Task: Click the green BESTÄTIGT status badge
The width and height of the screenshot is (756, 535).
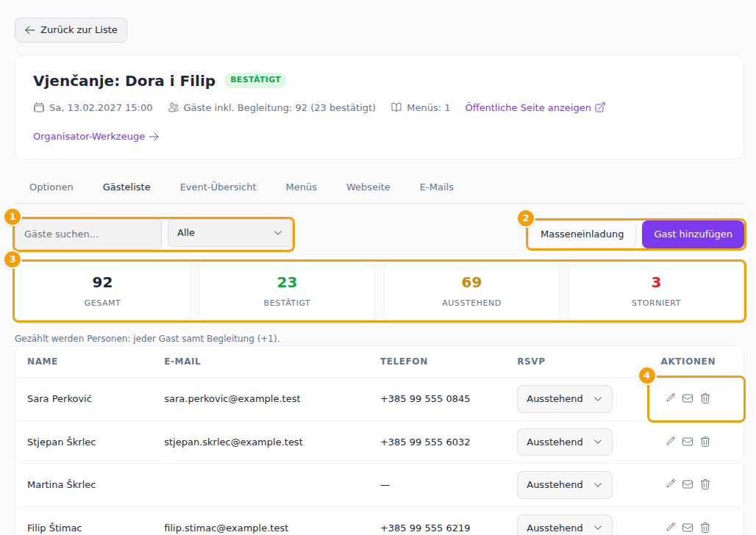Action: coord(255,80)
